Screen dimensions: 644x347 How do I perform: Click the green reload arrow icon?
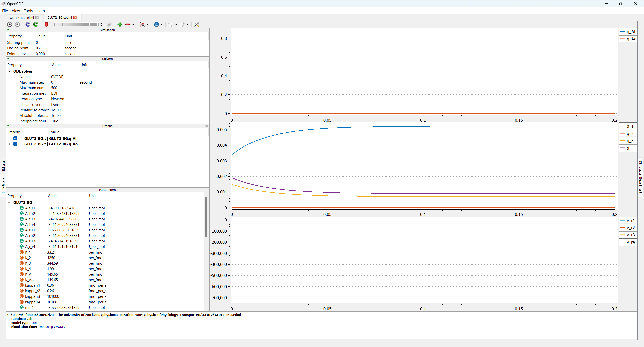pos(36,24)
